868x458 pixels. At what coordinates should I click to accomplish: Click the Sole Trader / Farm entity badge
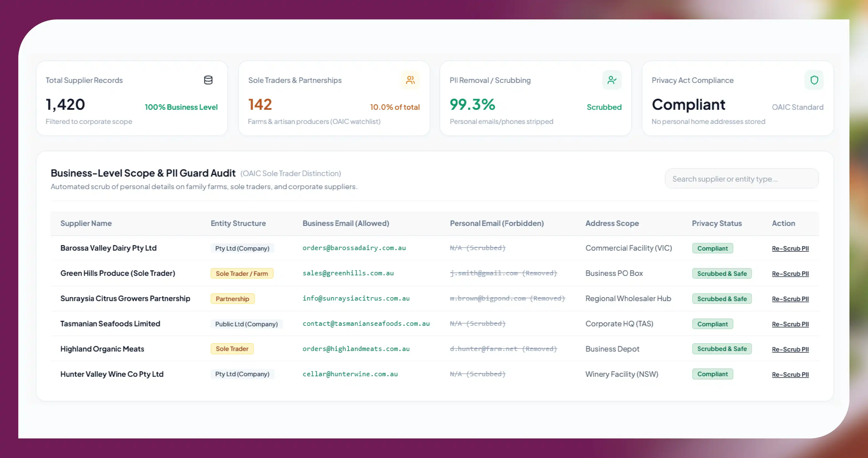click(x=242, y=274)
